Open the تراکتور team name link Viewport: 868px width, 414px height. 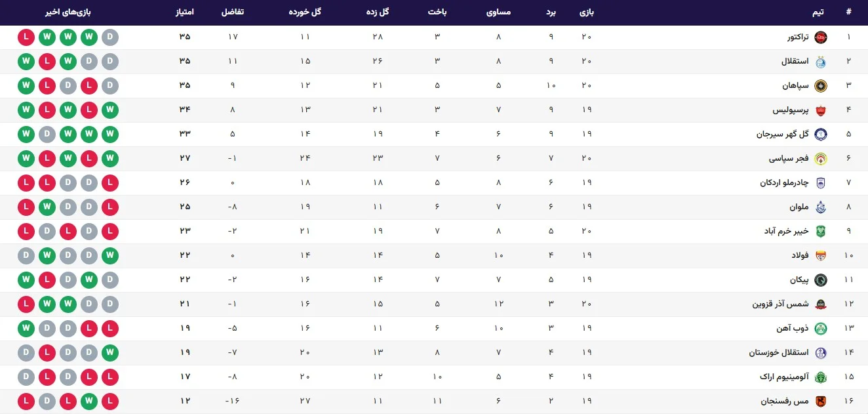(798, 37)
